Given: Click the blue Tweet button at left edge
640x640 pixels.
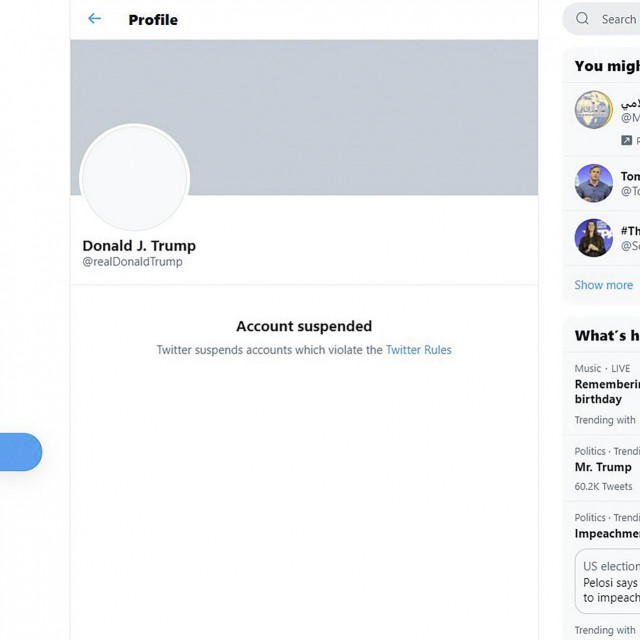Looking at the screenshot, I should click(x=20, y=452).
